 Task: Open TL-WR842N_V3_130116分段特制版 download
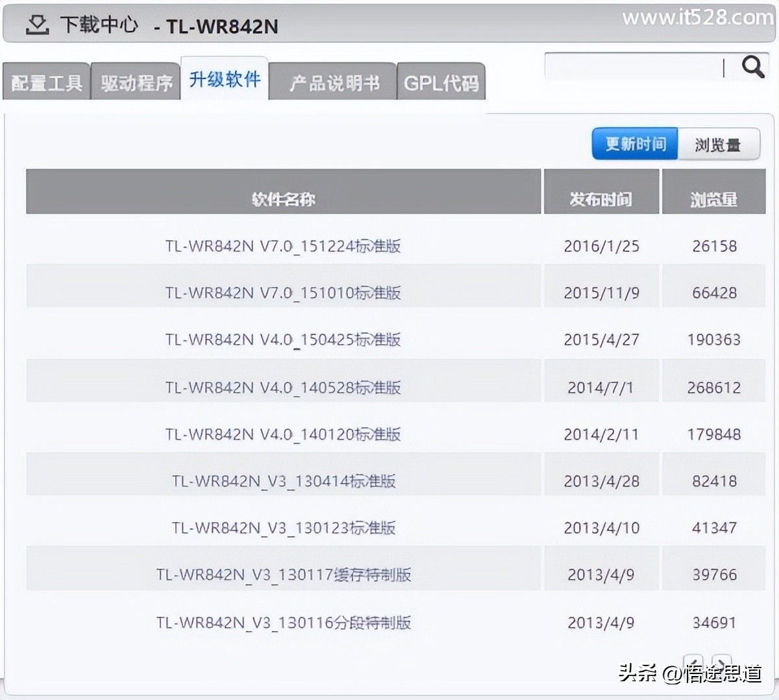click(284, 623)
